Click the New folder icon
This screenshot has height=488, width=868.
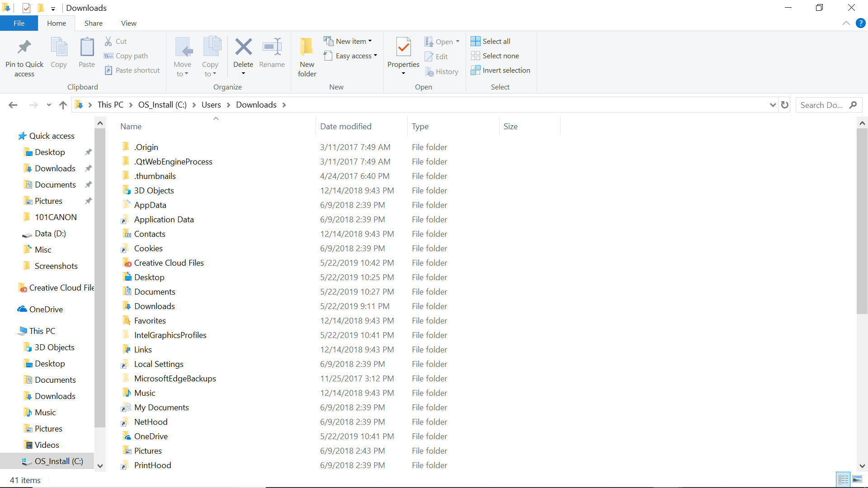point(307,47)
